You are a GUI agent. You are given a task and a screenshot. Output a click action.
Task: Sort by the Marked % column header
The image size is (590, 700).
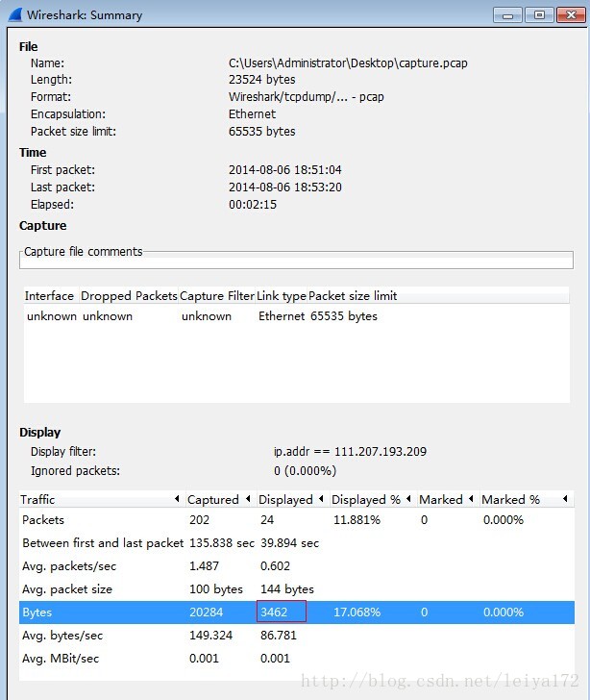(527, 500)
